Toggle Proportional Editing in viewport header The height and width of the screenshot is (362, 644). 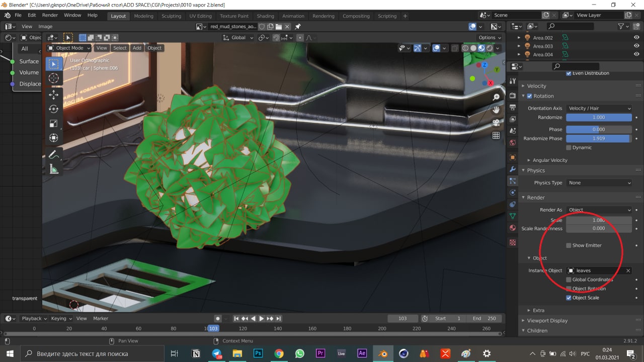click(300, 38)
